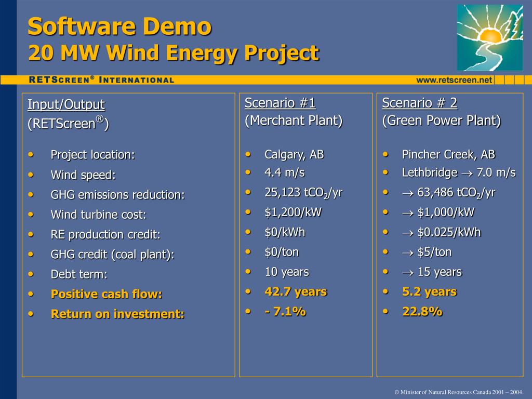Screen dimensions: 532x399
Task: Click the '22.8%' return value
Action: click(422, 312)
